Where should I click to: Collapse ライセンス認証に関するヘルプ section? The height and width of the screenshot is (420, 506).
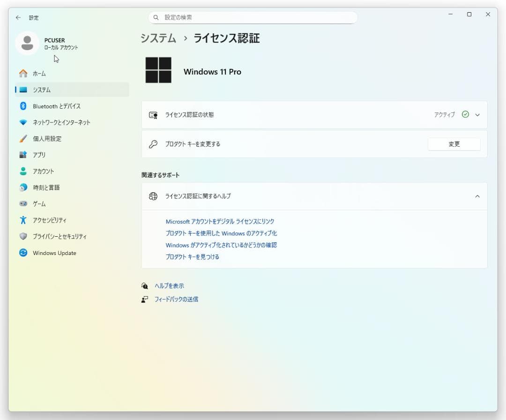click(x=477, y=196)
